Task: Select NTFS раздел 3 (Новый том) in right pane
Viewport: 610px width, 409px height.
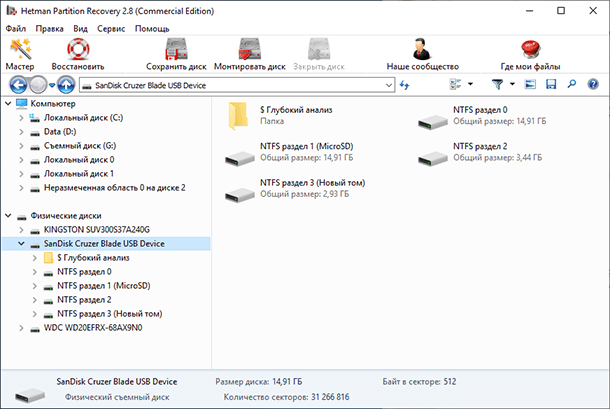Action: [295, 188]
